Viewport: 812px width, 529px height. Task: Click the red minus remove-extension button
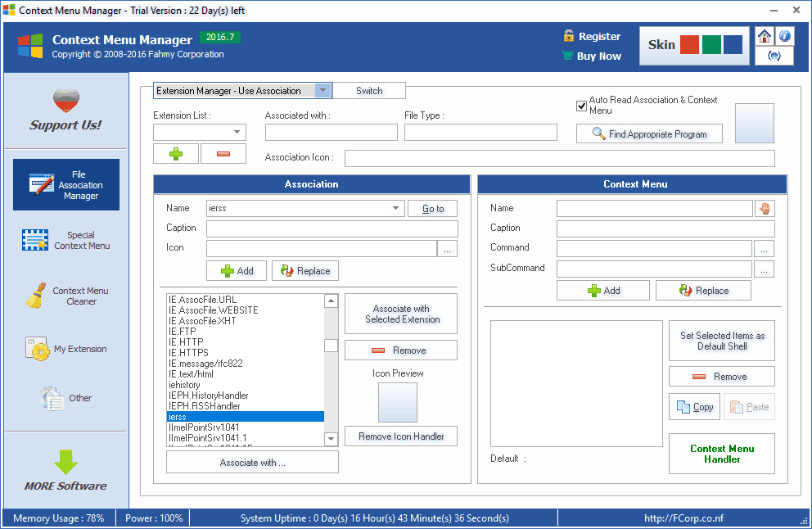point(223,154)
